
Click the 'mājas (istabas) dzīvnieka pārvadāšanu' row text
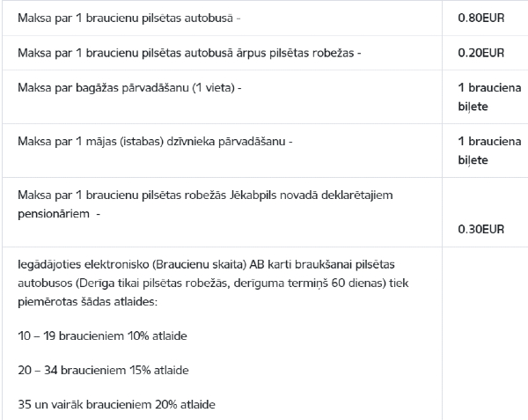pos(186,141)
